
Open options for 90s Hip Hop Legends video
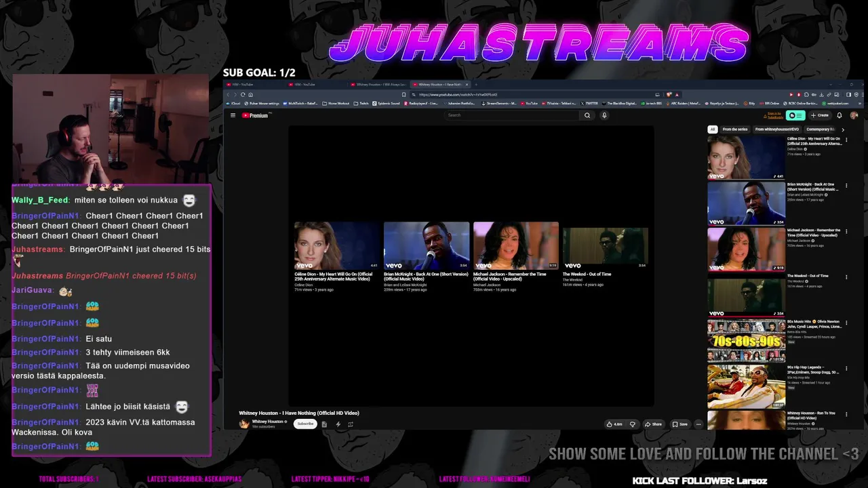click(x=846, y=368)
